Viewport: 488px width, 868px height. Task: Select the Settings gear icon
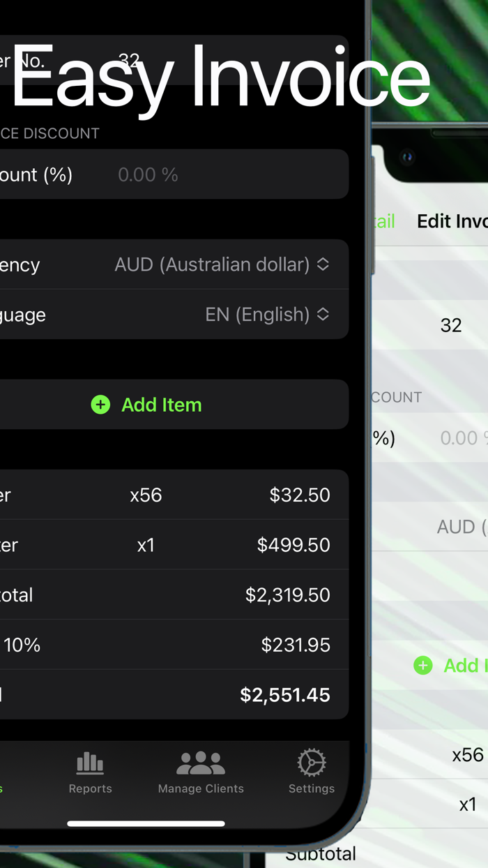[x=311, y=766]
